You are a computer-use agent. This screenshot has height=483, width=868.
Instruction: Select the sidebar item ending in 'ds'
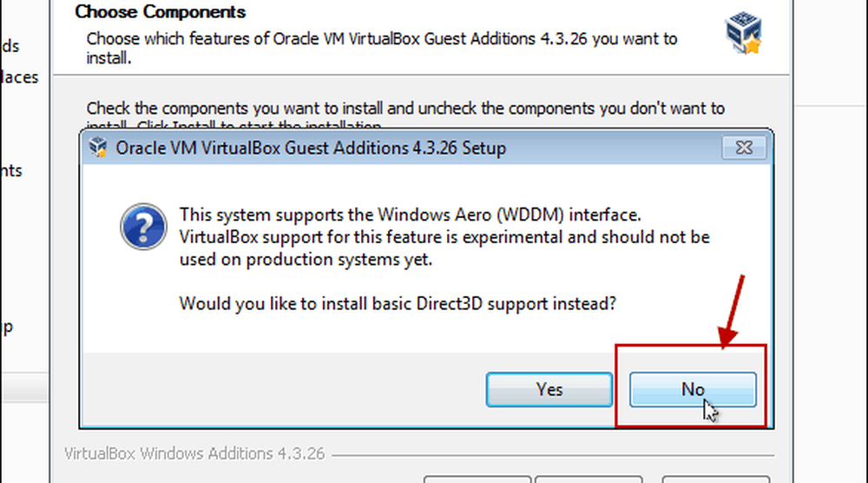click(10, 45)
